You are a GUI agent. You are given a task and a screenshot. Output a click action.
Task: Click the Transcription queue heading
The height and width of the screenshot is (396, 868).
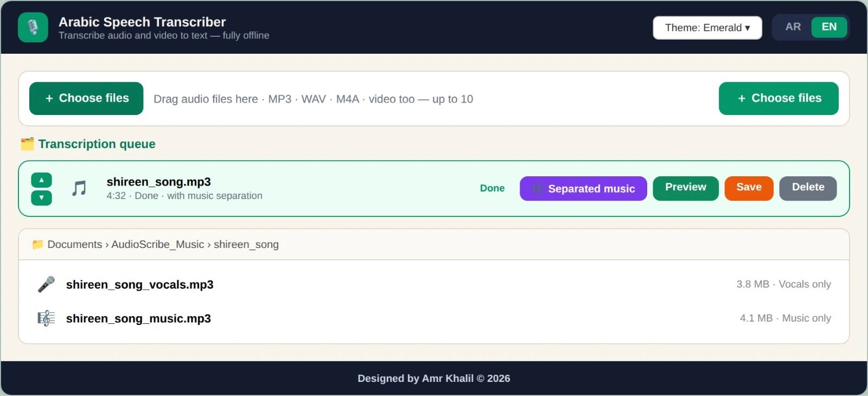pos(97,144)
